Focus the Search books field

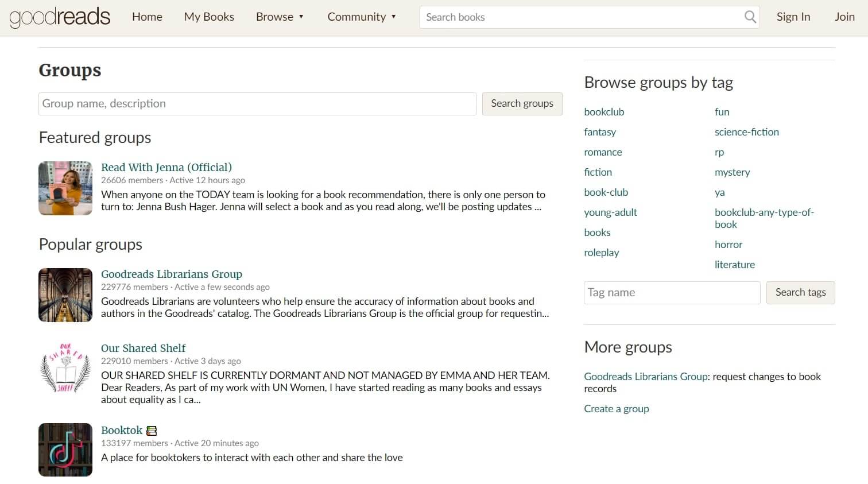pyautogui.click(x=590, y=17)
